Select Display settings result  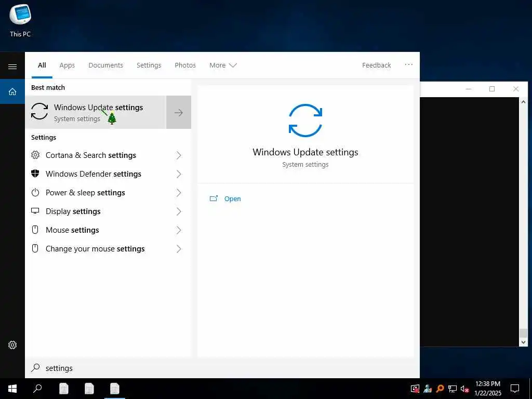pos(108,211)
